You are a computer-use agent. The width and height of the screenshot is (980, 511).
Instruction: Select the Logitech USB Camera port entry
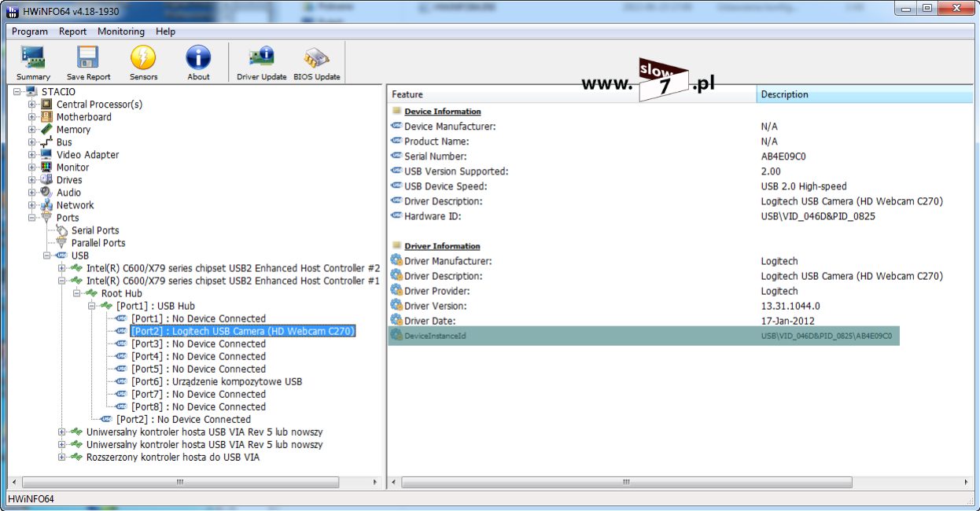243,331
